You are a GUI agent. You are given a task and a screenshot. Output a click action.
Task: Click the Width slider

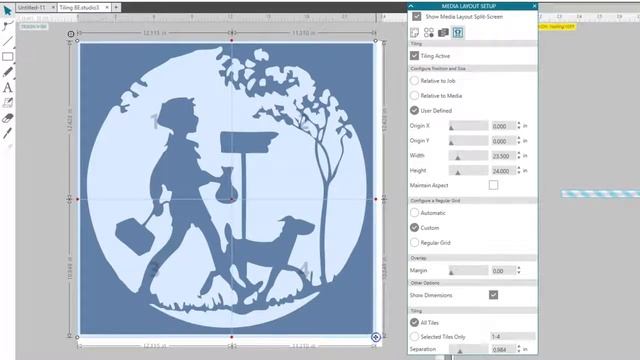tap(469, 156)
